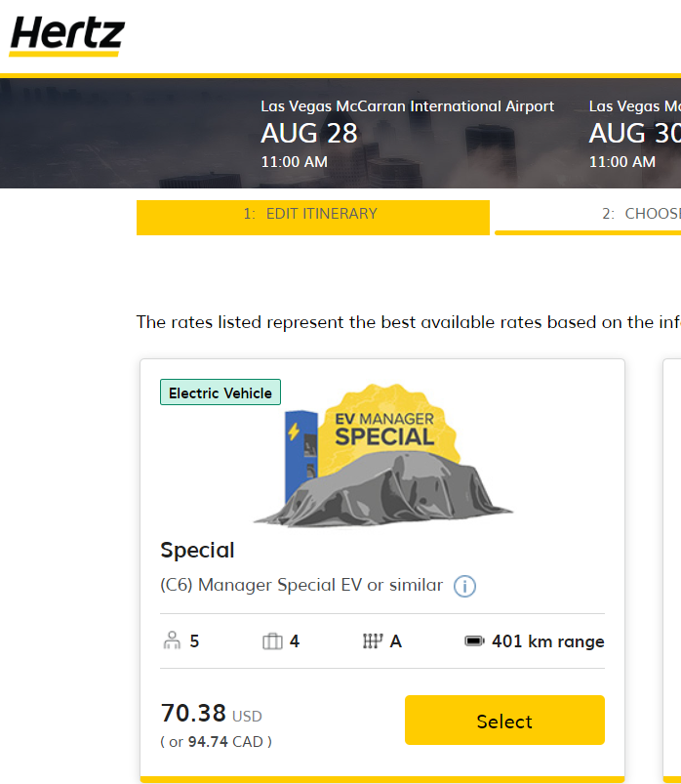This screenshot has height=784, width=681.
Task: Click the pickup date AUG 28
Action: (x=308, y=134)
